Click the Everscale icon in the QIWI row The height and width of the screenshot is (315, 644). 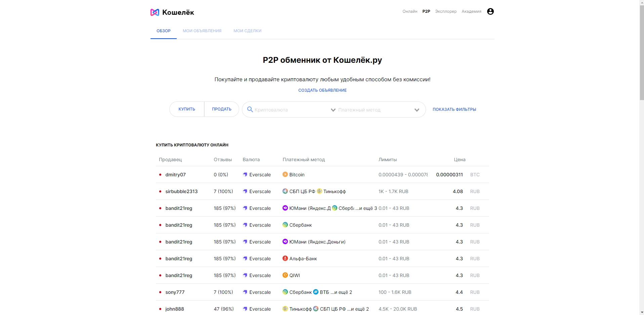(x=245, y=275)
